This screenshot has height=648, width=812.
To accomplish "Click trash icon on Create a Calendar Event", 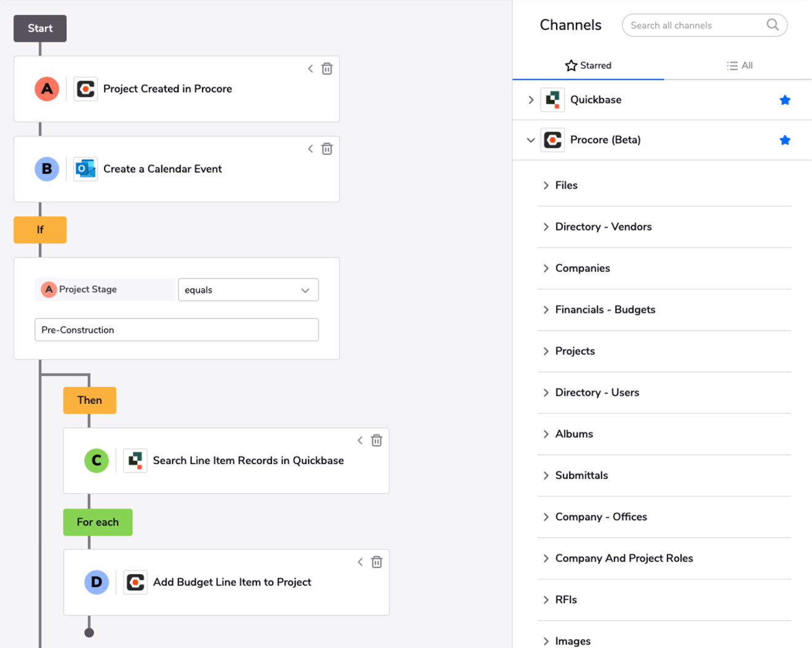I will [327, 149].
